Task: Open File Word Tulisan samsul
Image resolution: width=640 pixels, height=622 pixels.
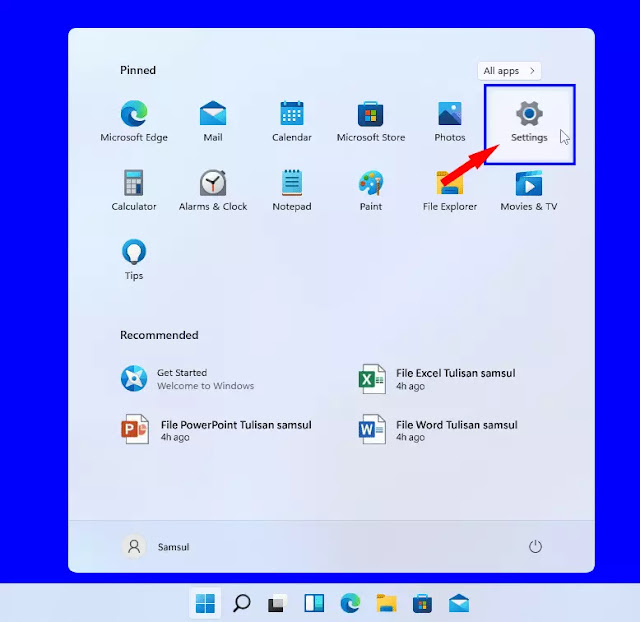Action: coord(438,430)
